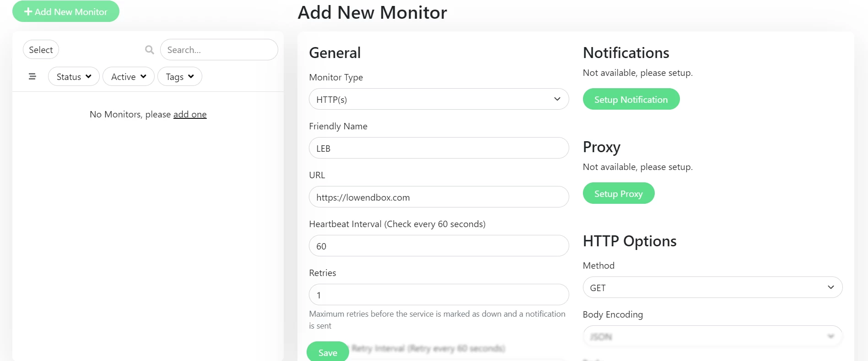Click the plus icon in Add New Monitor

pyautogui.click(x=28, y=11)
